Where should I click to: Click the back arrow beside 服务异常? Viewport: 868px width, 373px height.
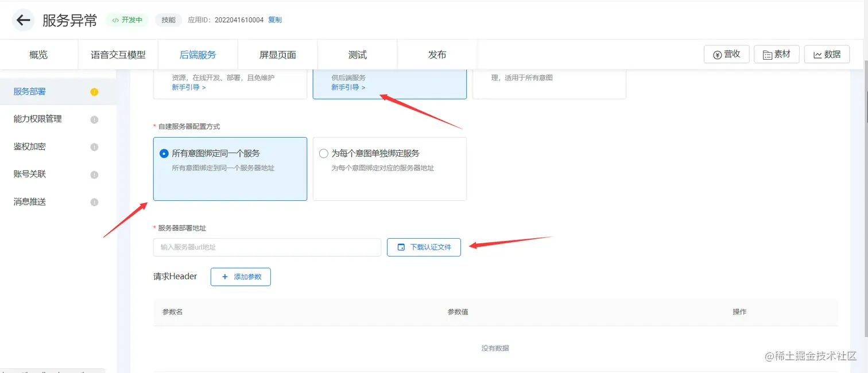tap(23, 21)
